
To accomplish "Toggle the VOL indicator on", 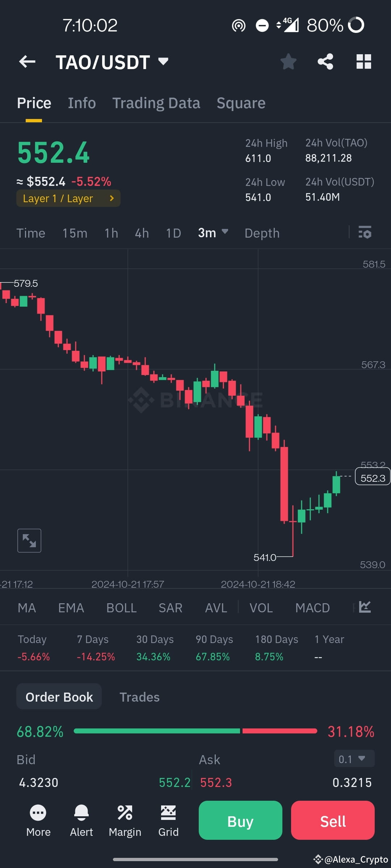I will 261,608.
